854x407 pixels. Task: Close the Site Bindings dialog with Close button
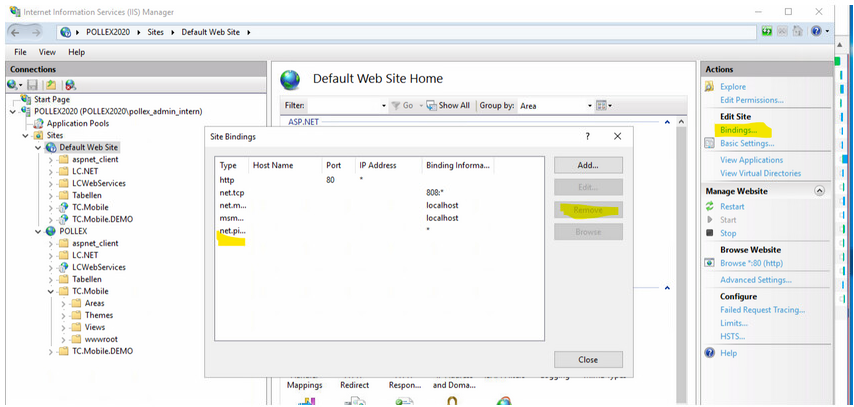pos(588,360)
